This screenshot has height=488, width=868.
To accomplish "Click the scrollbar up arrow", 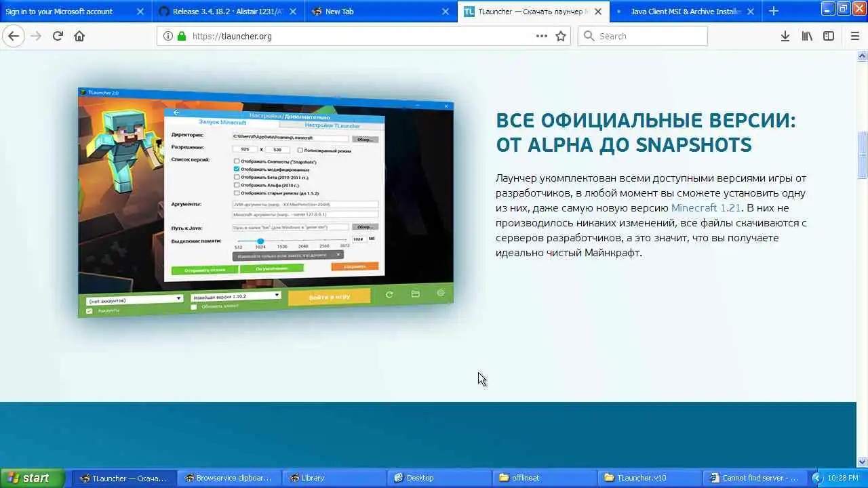I will tap(863, 56).
